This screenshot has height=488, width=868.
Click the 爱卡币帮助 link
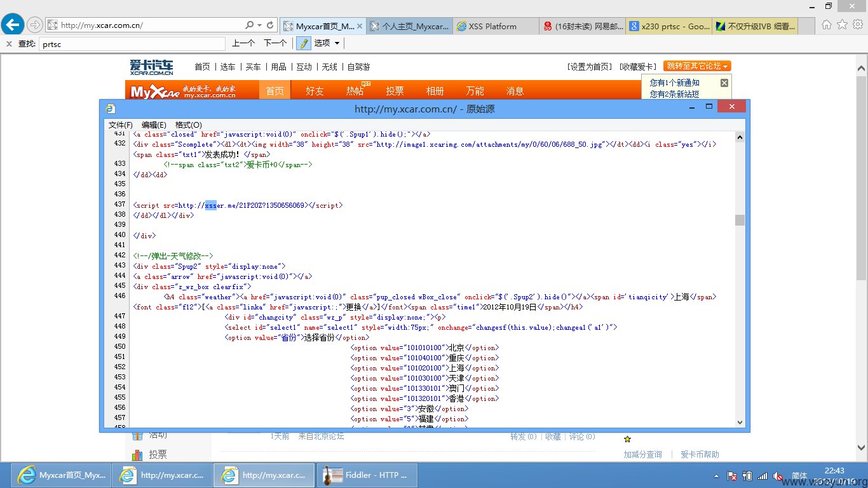pyautogui.click(x=700, y=454)
